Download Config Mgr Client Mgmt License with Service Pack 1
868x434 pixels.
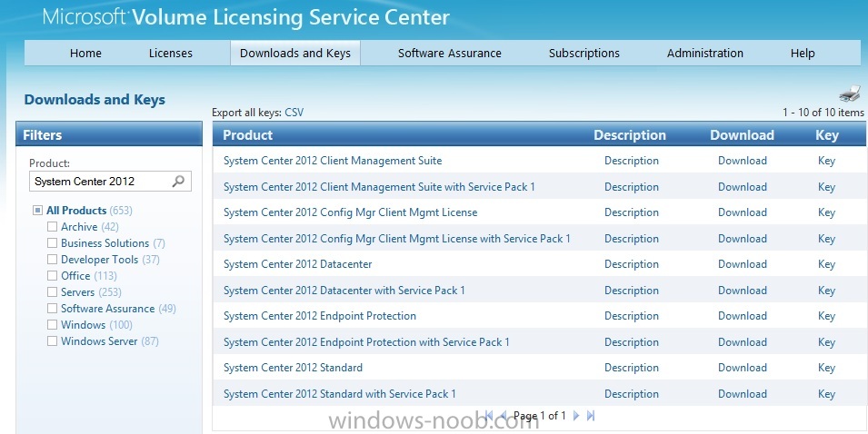[x=743, y=238]
